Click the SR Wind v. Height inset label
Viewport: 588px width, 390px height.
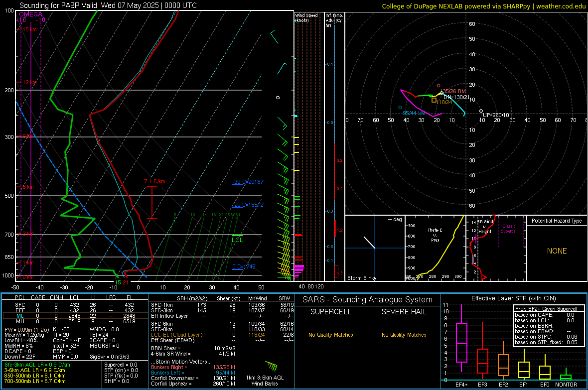tap(485, 227)
